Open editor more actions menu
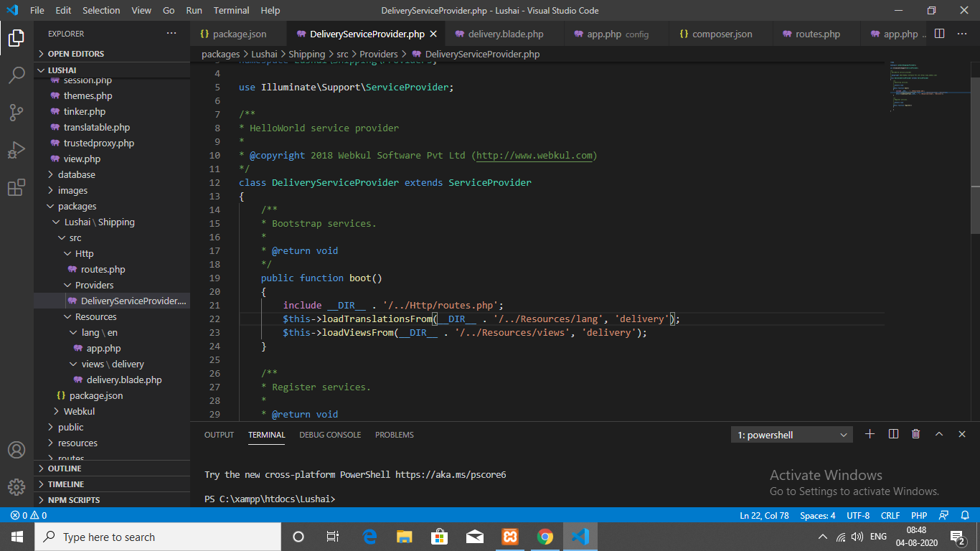Viewport: 980px width, 551px height. pyautogui.click(x=962, y=34)
